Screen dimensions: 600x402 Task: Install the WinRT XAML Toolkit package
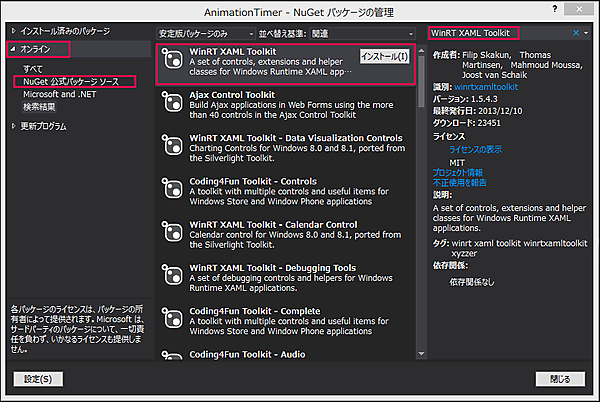(x=385, y=57)
